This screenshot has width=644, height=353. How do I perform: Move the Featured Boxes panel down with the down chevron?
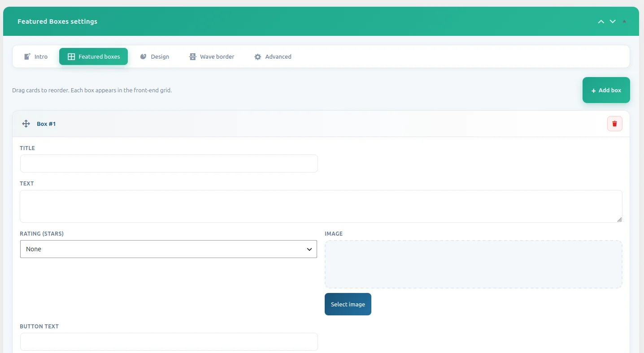click(x=613, y=22)
